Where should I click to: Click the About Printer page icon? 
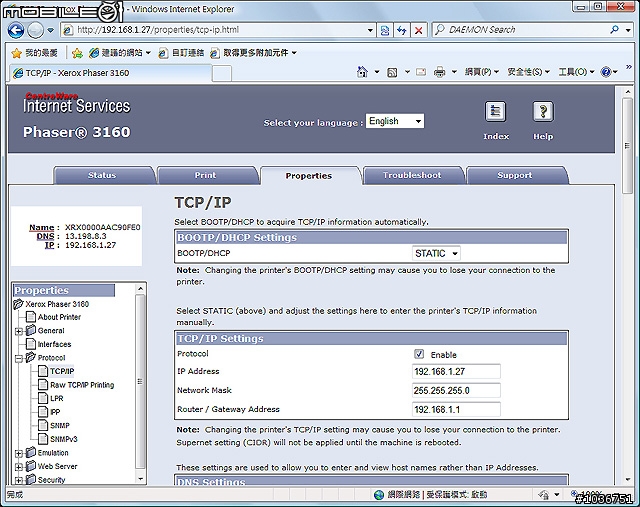tap(31, 317)
